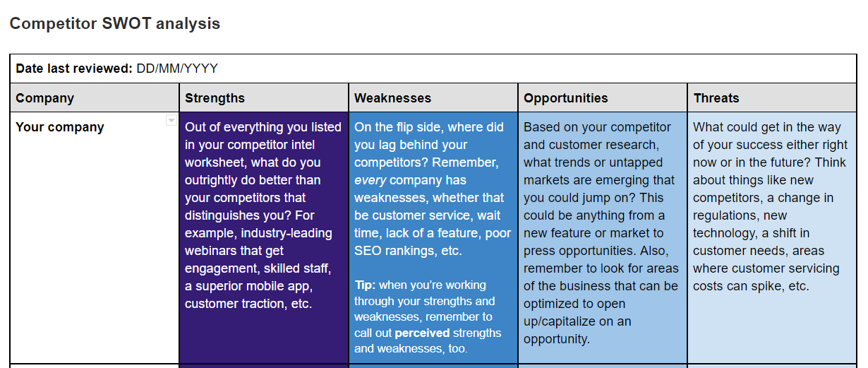Select the Strengths column header
This screenshot has width=868, height=368.
(x=215, y=98)
